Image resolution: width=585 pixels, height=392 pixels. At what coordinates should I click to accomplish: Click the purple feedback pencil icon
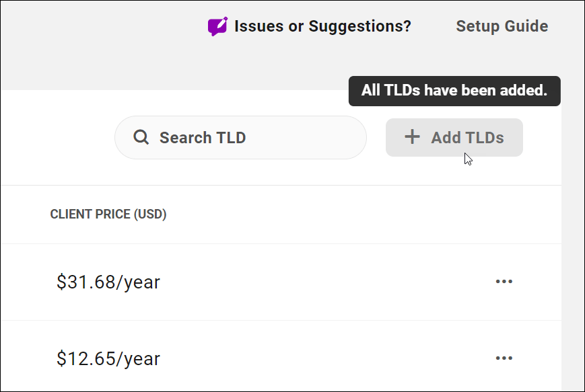[217, 26]
